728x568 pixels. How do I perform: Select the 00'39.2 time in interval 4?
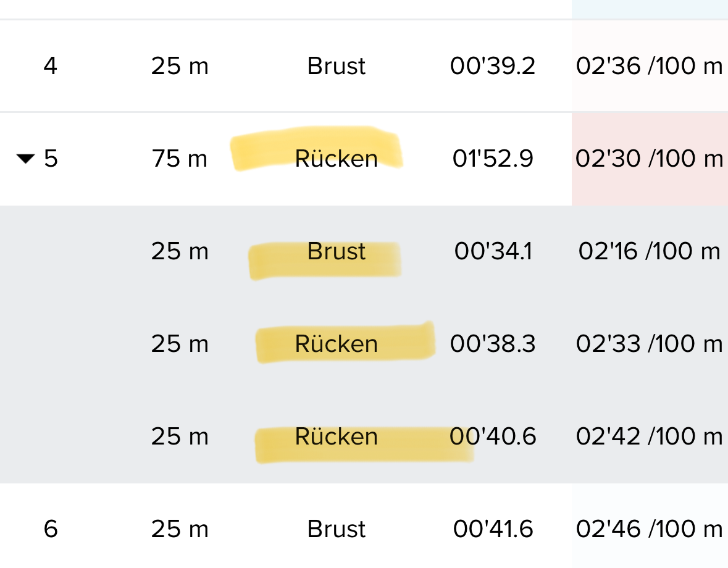tap(493, 66)
